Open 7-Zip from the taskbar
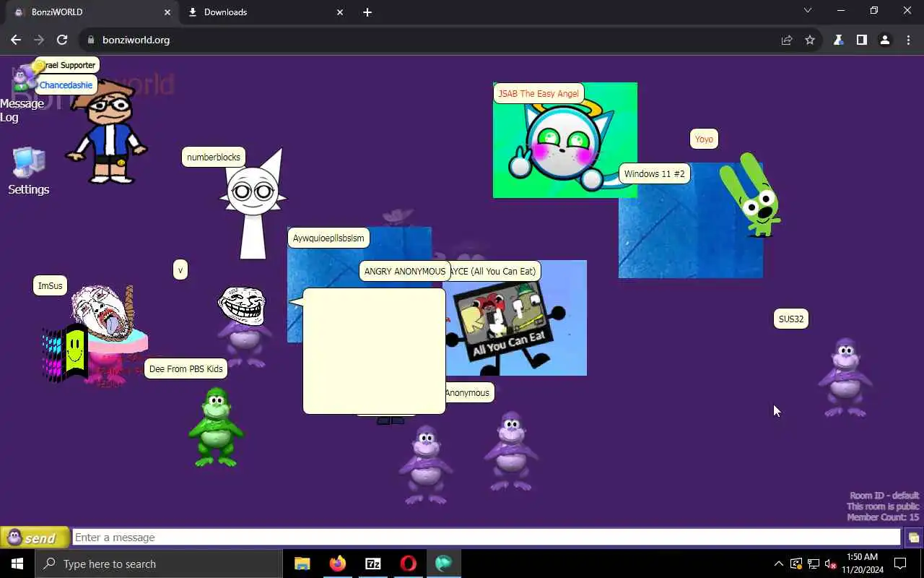 tap(372, 564)
